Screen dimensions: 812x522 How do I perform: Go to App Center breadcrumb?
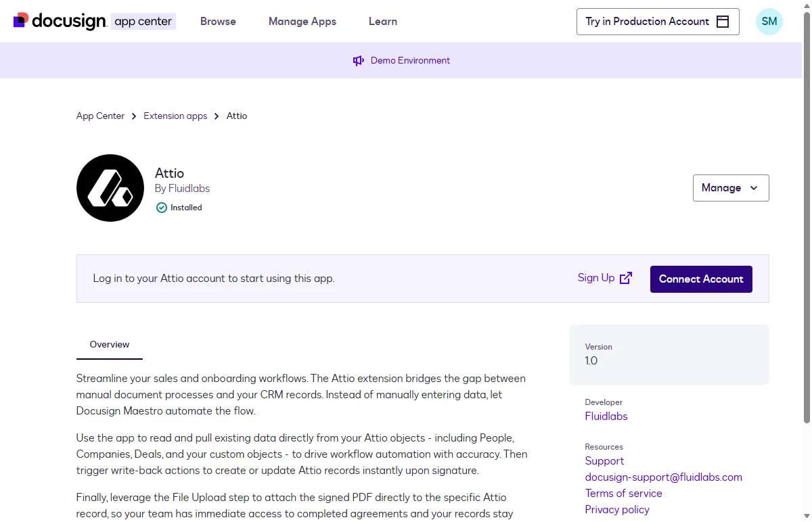tap(100, 116)
